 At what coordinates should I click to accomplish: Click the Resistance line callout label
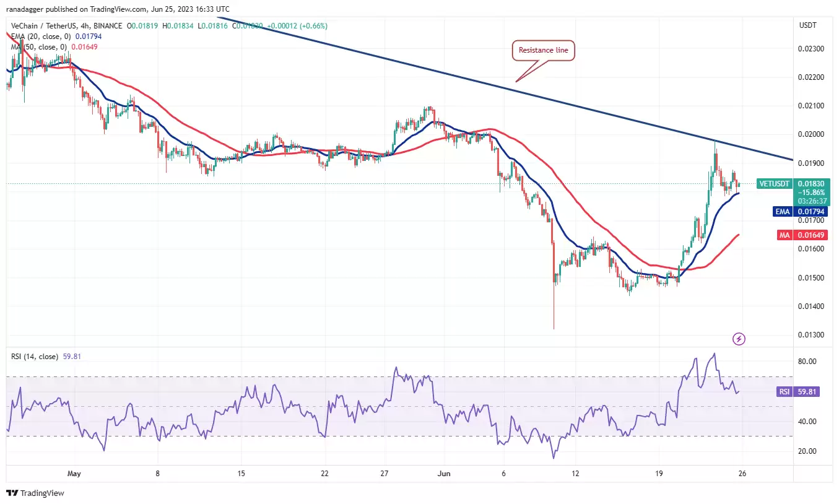(x=544, y=51)
